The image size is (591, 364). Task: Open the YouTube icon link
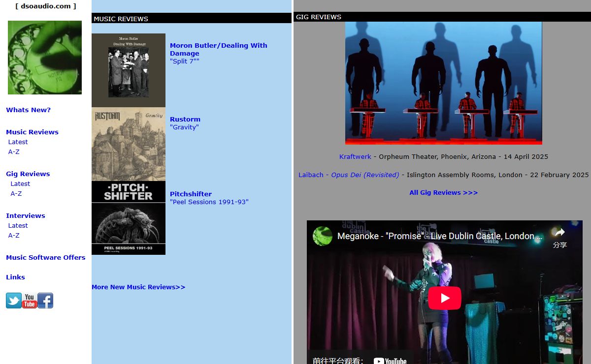tap(30, 301)
